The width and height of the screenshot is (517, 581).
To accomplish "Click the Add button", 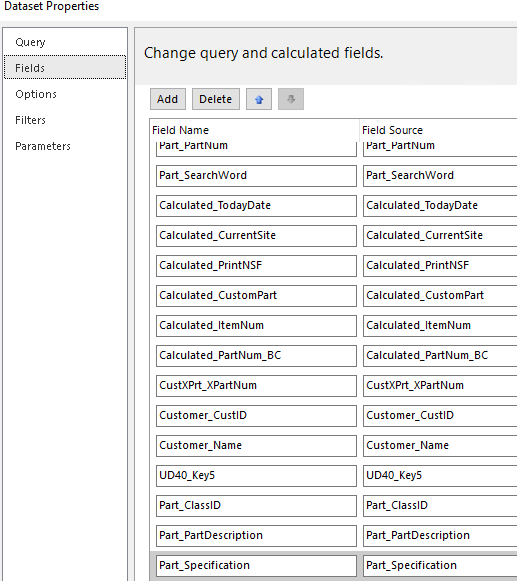I will [x=168, y=99].
